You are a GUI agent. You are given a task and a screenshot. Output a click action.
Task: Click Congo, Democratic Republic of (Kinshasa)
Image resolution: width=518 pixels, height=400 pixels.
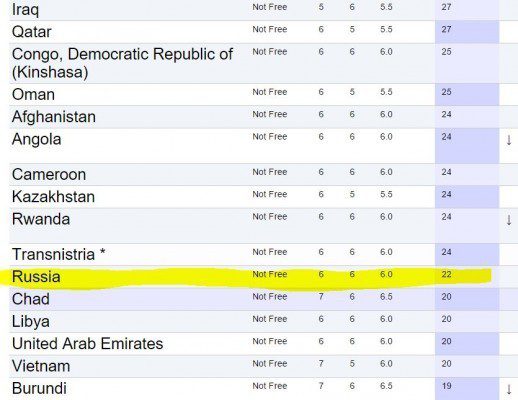coord(122,63)
